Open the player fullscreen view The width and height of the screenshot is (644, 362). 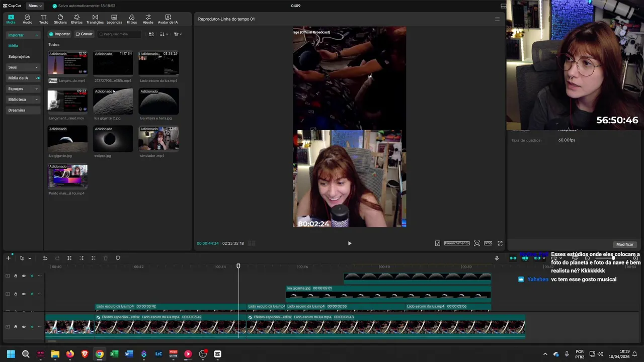500,243
